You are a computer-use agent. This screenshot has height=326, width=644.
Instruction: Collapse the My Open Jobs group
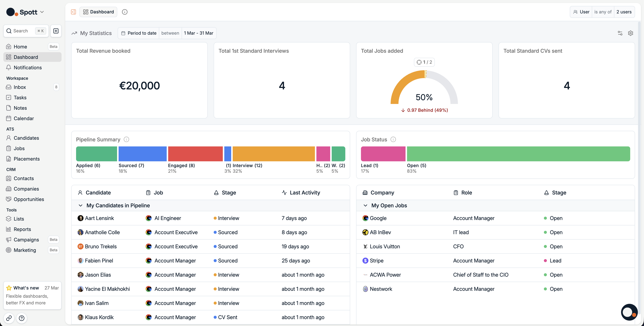(365, 205)
